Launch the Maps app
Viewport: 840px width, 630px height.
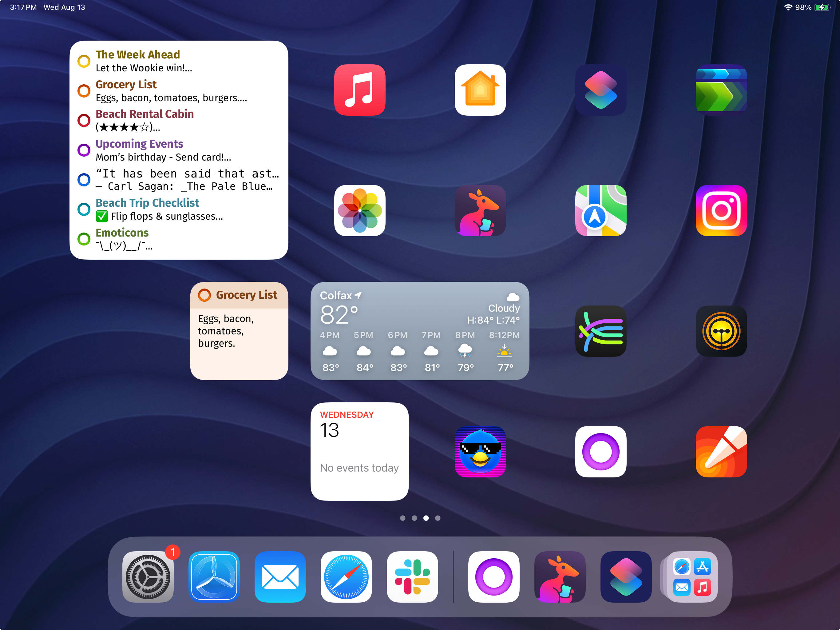(600, 210)
